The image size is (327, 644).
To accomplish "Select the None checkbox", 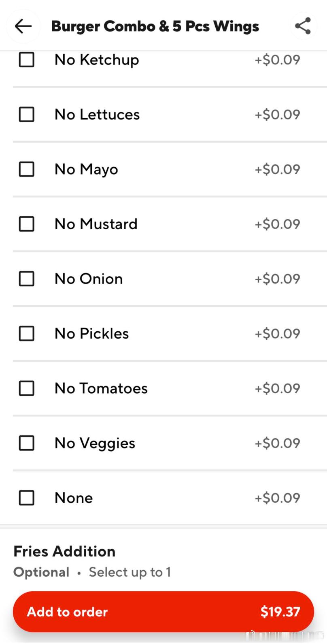I will [27, 498].
